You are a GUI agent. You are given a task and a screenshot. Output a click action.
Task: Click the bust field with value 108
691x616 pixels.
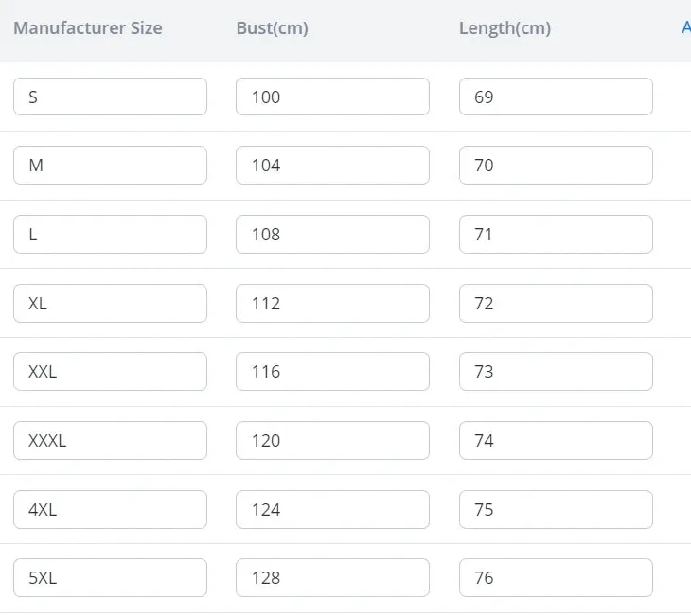[332, 234]
